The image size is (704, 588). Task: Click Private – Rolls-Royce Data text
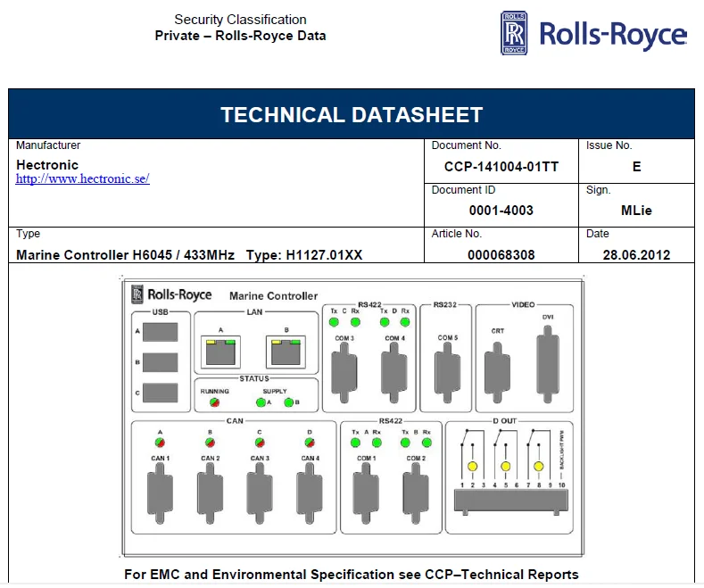[x=240, y=36]
